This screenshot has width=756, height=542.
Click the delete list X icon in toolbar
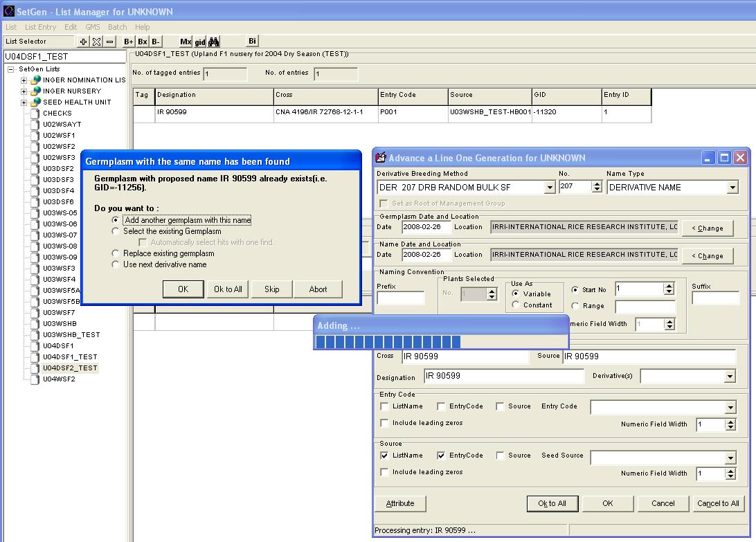tap(96, 42)
